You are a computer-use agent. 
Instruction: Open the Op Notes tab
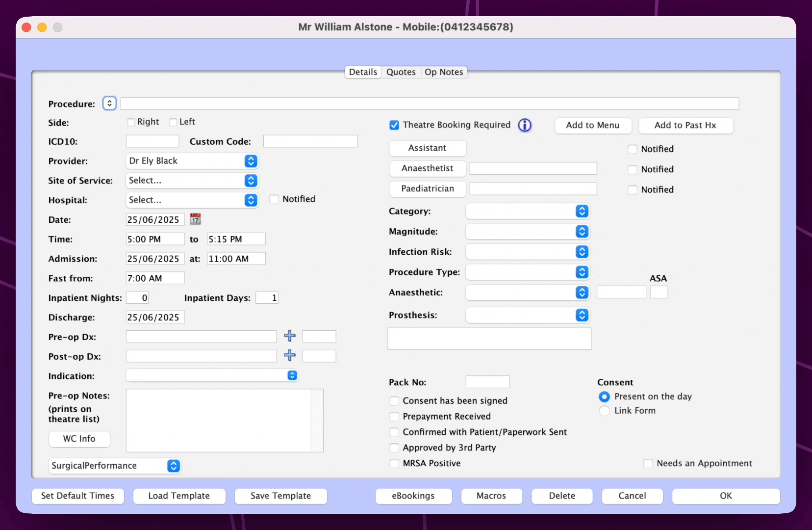[443, 72]
